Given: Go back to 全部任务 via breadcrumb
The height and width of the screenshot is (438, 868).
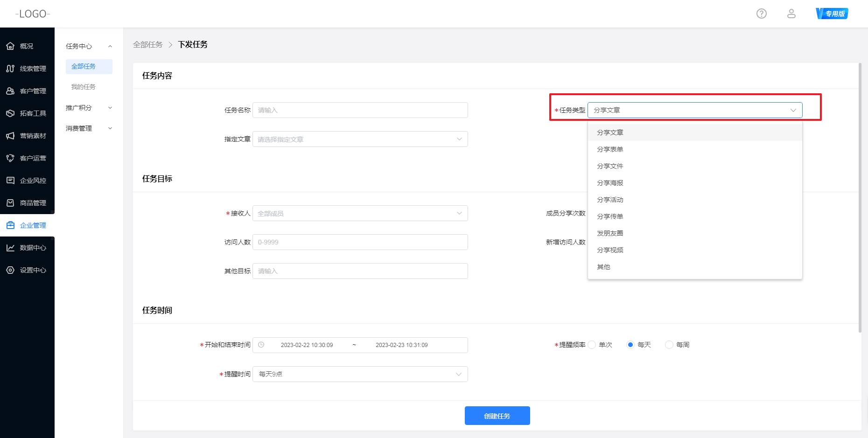Looking at the screenshot, I should pyautogui.click(x=148, y=45).
